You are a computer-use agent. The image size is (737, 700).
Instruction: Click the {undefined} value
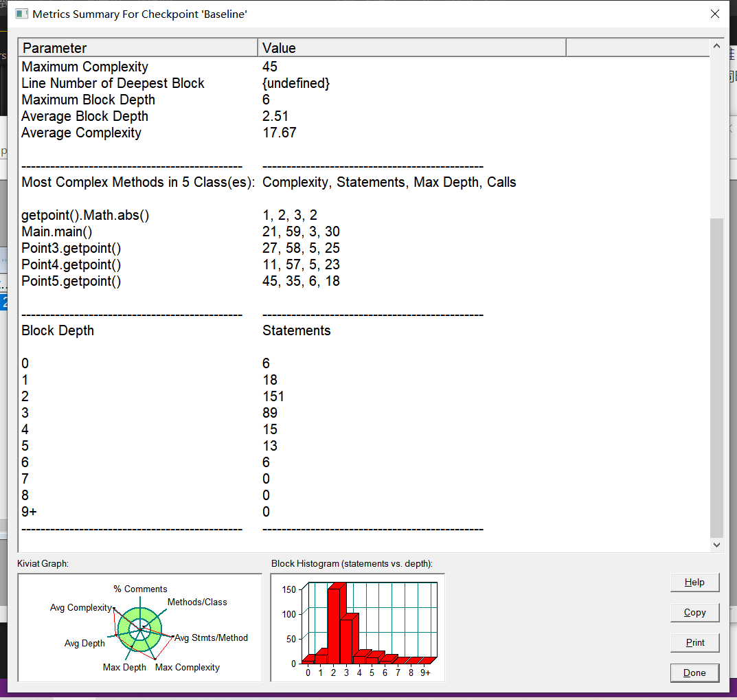pos(296,83)
